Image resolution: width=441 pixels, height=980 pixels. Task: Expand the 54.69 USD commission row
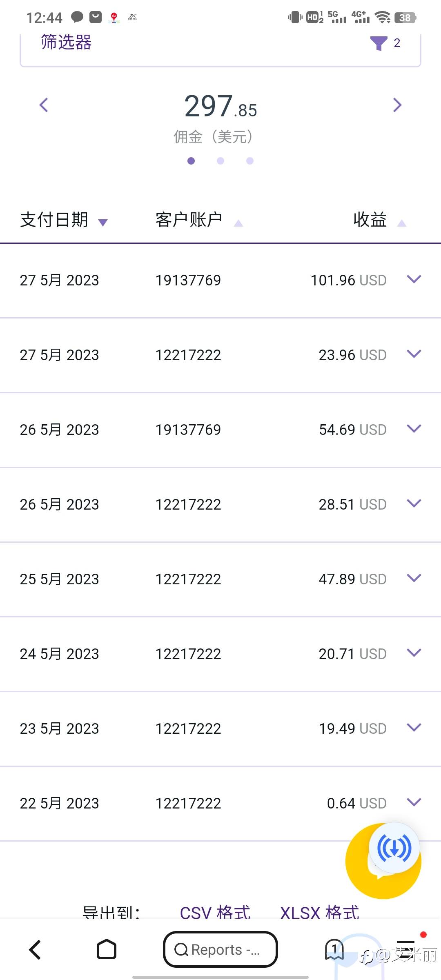tap(414, 429)
